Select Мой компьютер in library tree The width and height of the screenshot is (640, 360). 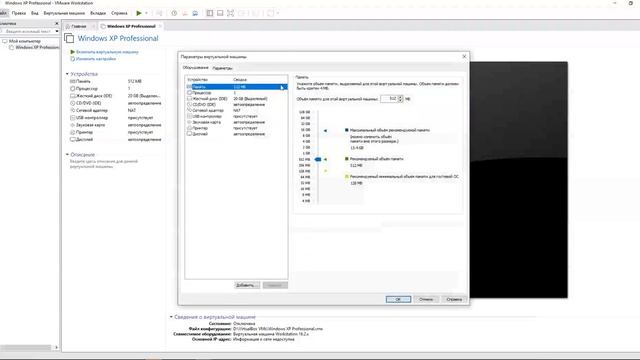pos(24,41)
